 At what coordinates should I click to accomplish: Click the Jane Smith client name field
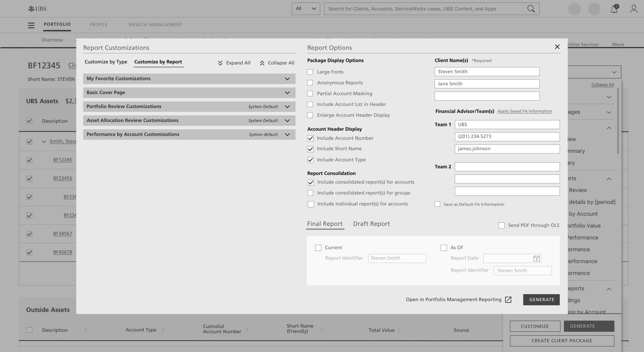coord(487,84)
